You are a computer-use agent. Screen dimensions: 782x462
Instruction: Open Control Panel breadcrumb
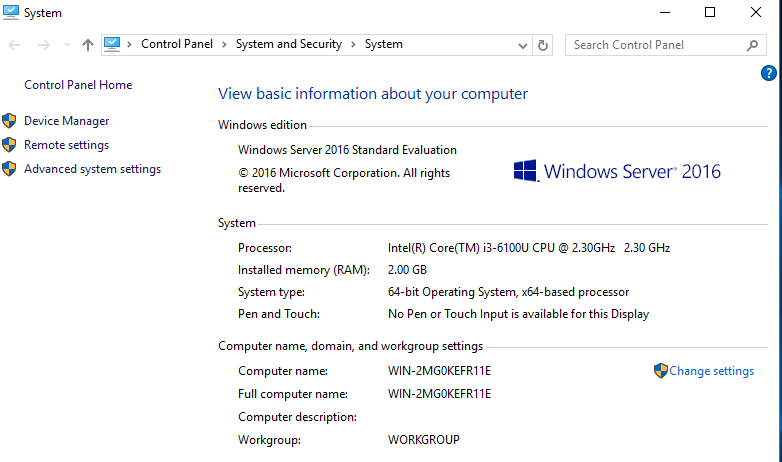(177, 44)
